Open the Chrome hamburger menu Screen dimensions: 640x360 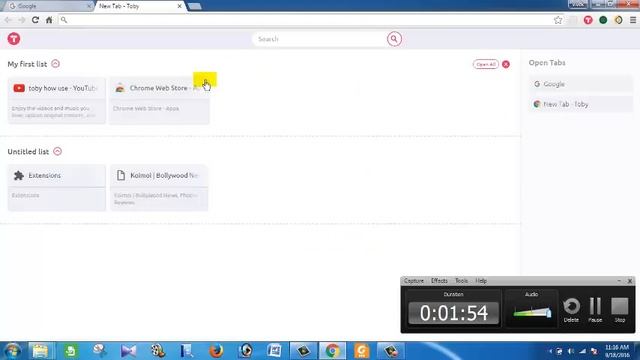pyautogui.click(x=633, y=20)
